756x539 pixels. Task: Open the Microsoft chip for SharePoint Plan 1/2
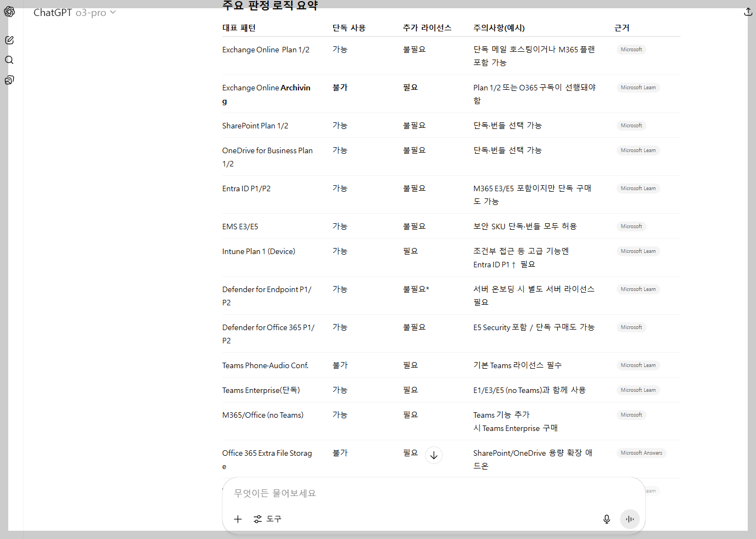tap(631, 126)
